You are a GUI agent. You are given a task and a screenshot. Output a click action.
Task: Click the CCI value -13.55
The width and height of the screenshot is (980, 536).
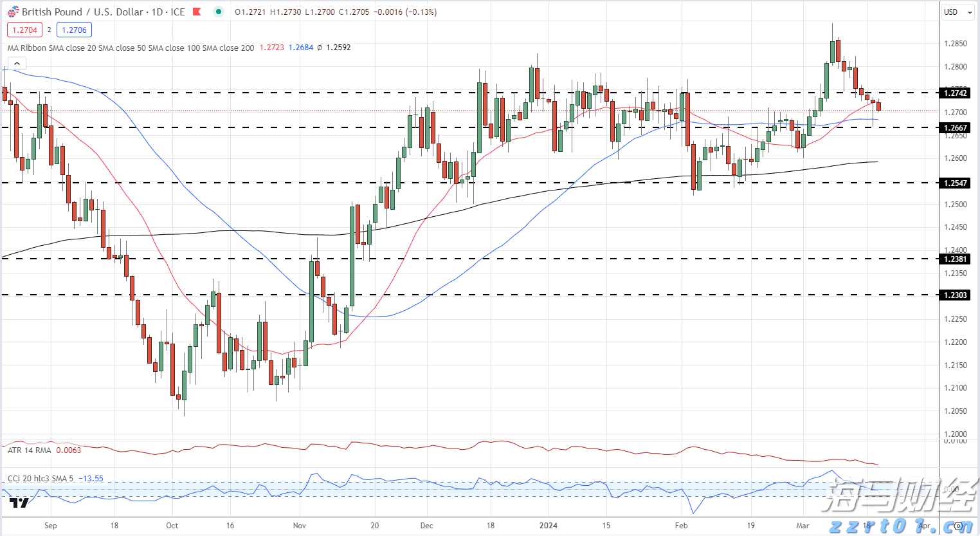click(91, 478)
